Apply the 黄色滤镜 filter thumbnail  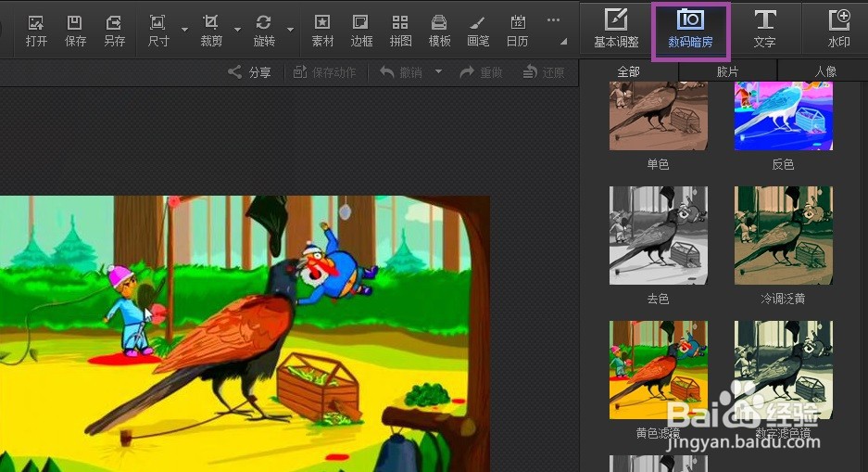(x=659, y=370)
